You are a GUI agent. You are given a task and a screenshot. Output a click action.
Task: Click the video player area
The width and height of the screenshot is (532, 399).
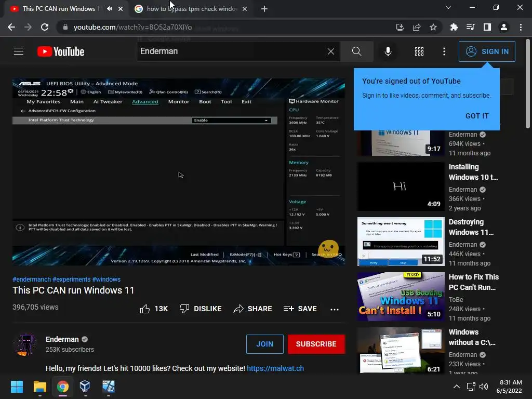click(x=179, y=171)
